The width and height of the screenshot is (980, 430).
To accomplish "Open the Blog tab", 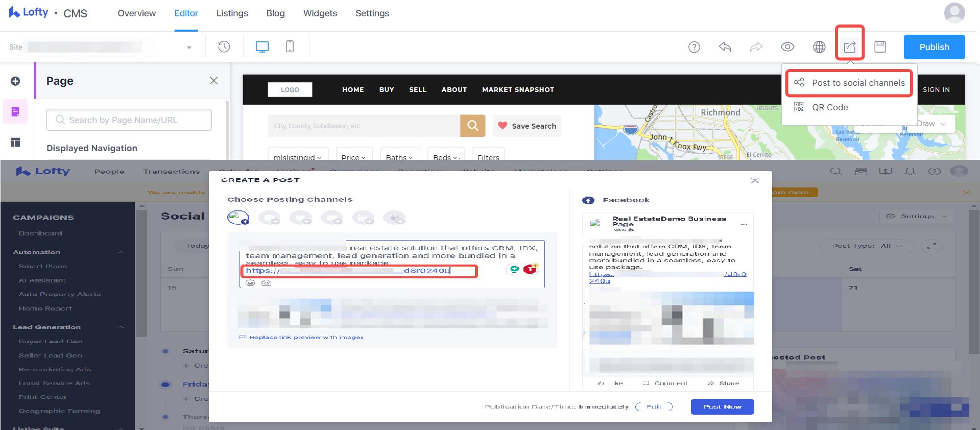I will coord(275,13).
